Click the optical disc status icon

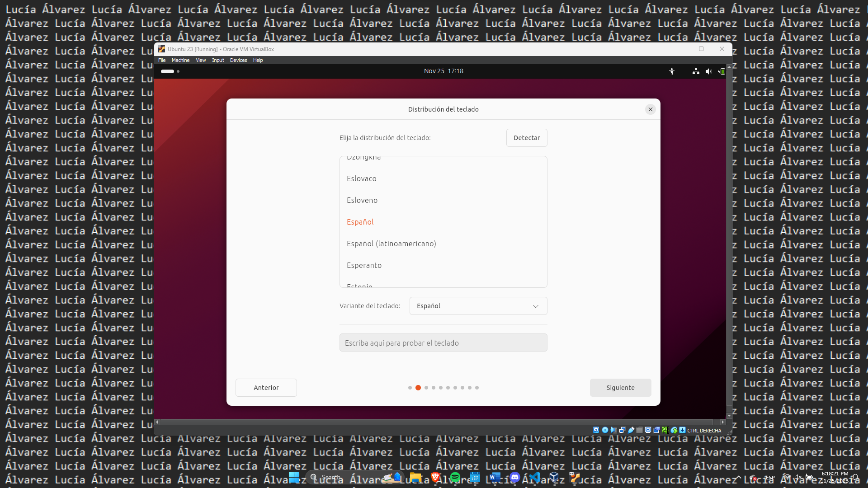[x=605, y=430]
